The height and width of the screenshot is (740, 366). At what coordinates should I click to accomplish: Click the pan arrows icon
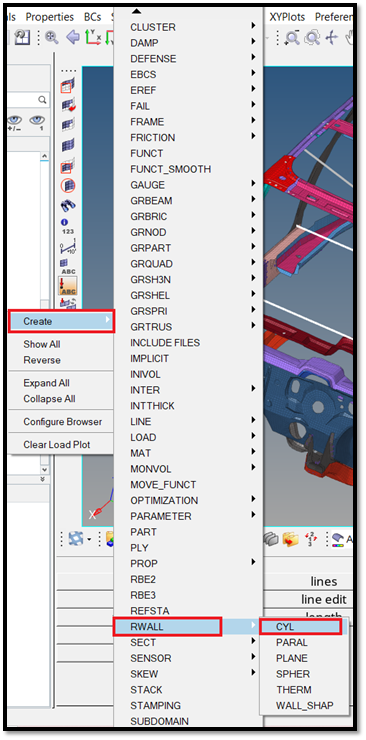pos(332,37)
